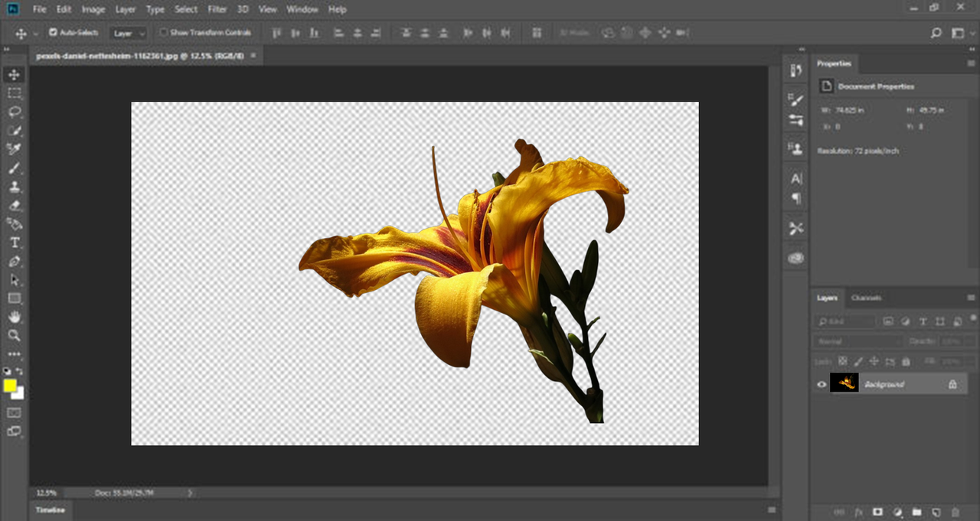Open the layer blend mode dropdown
The height and width of the screenshot is (521, 980).
(856, 341)
